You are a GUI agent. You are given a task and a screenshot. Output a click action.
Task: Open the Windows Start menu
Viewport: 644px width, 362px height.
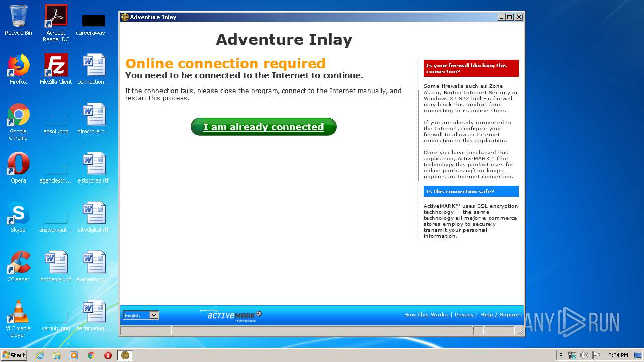coord(14,355)
